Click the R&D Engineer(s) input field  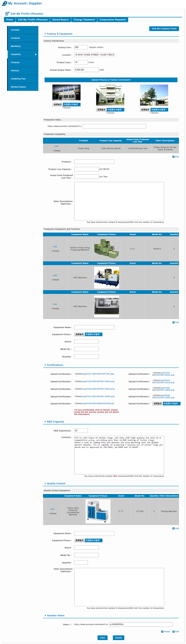(x=81, y=431)
